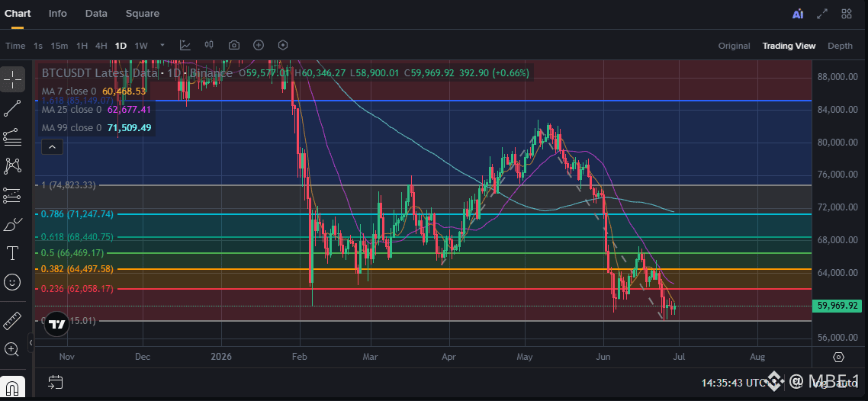Select the XABCD pattern tool
868x401 pixels.
(x=12, y=165)
